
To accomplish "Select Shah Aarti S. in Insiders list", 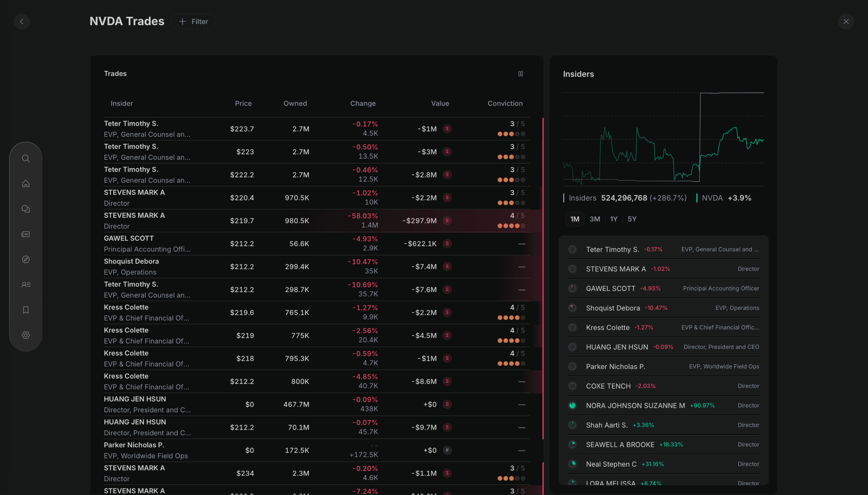I will [663, 425].
